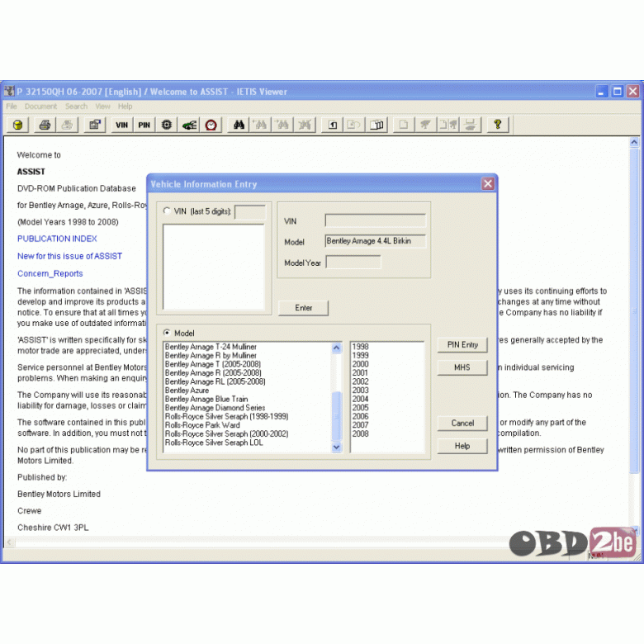Screen dimensions: 644x644
Task: Click the first greyed-out binoculars icon
Action: coord(261,125)
